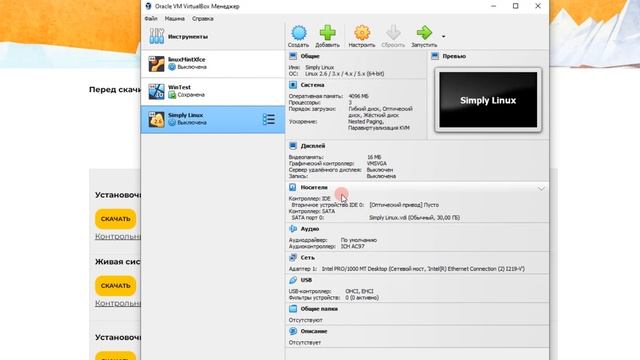The image size is (640, 360).
Task: Open Настроить settings gear icon
Action: pyautogui.click(x=362, y=33)
